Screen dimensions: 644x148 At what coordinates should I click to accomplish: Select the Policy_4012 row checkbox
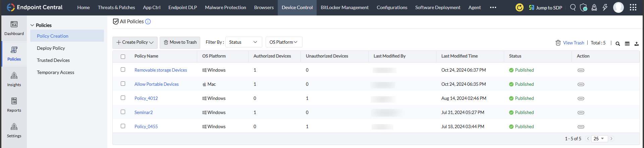[123, 98]
